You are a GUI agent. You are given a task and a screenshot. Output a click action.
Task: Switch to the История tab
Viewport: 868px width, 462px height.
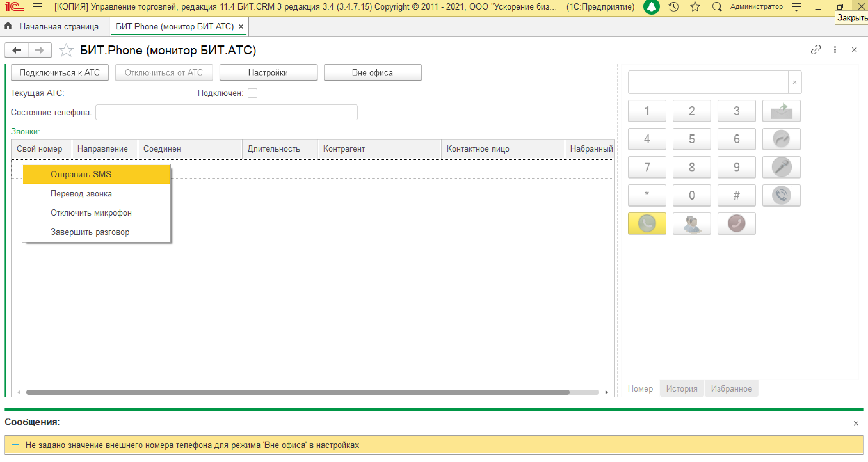point(681,389)
